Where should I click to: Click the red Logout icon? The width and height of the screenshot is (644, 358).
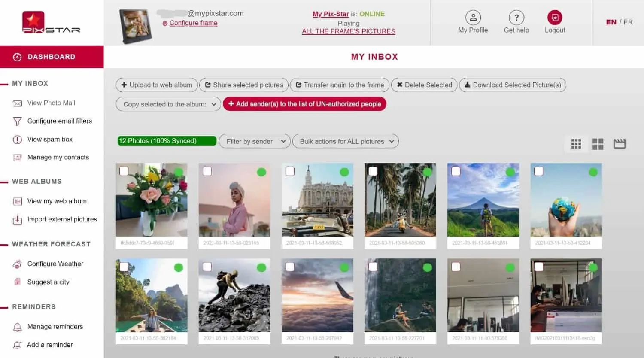pyautogui.click(x=555, y=18)
